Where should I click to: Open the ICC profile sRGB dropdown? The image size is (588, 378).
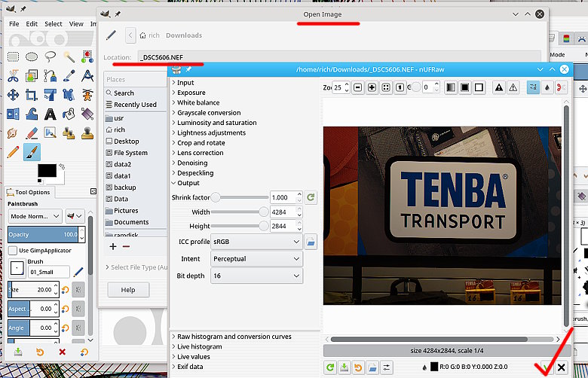click(x=256, y=242)
